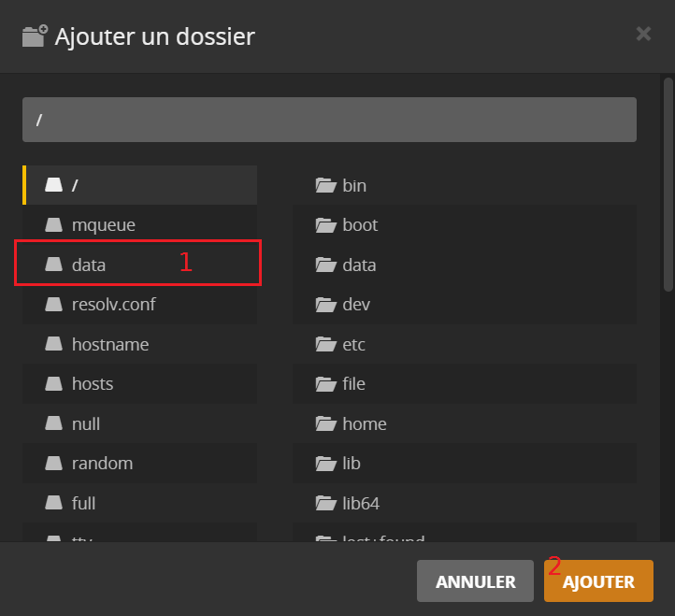The width and height of the screenshot is (675, 616).
Task: Click the folder icon next to etc
Action: (x=325, y=345)
